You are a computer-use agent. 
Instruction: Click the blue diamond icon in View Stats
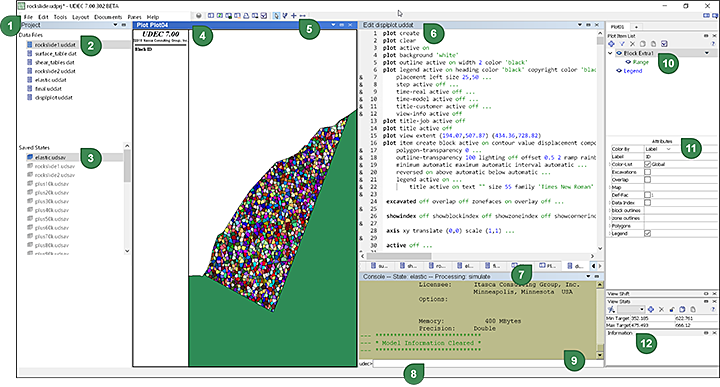651,309
